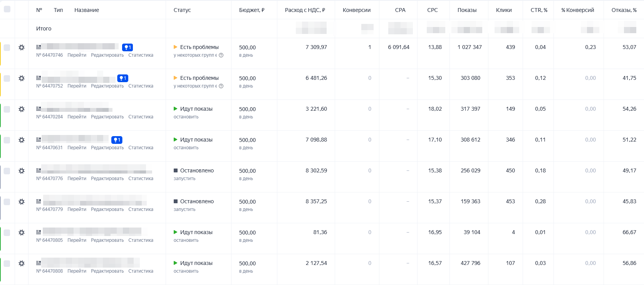This screenshot has height=285, width=644.
Task: Click Перейти link for campaign 64470808
Action: [77, 271]
